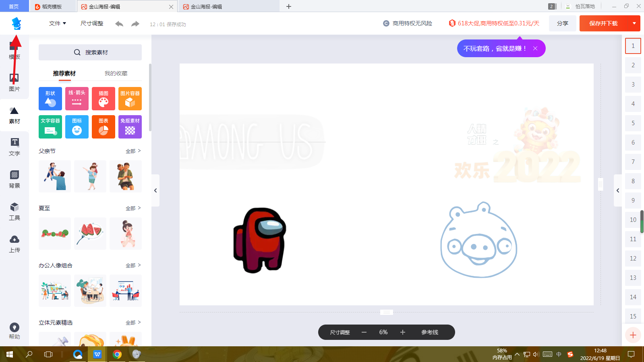Zoom in with the plus button
Screen dimensions: 644x362
403,332
